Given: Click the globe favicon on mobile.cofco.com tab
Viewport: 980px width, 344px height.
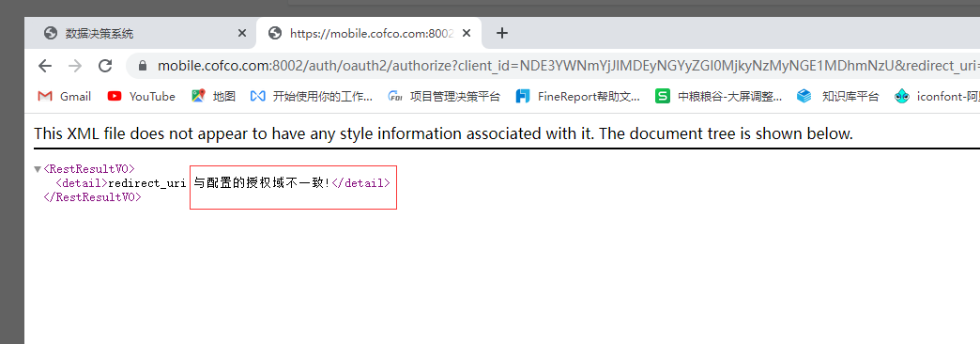Looking at the screenshot, I should tap(274, 33).
